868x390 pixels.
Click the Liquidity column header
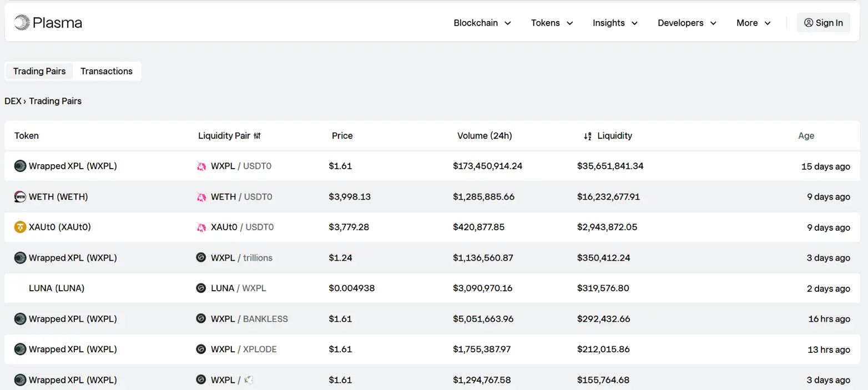coord(614,136)
